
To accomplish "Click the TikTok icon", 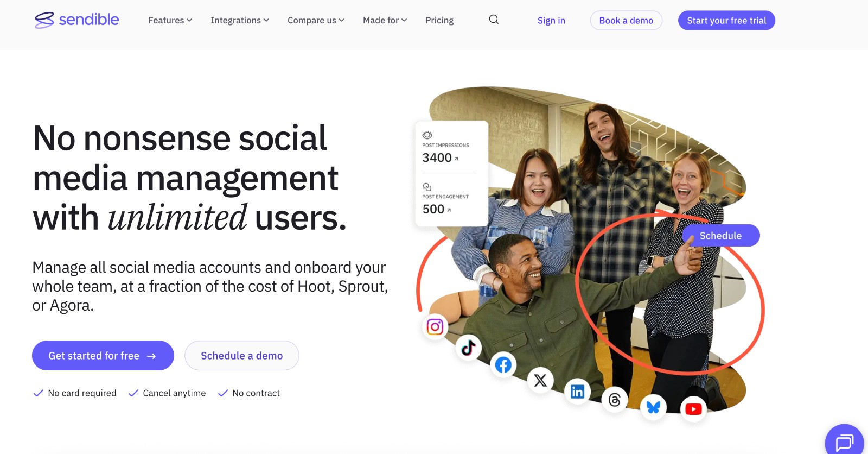I will click(x=469, y=348).
